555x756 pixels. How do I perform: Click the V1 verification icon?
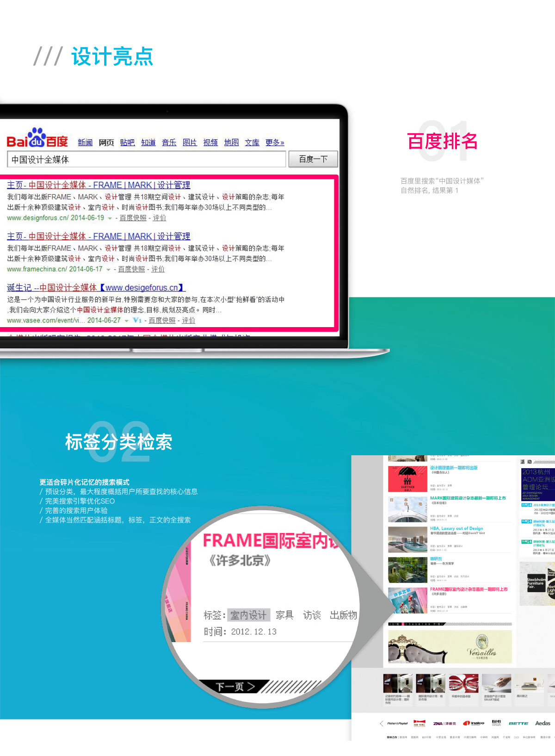coord(137,320)
